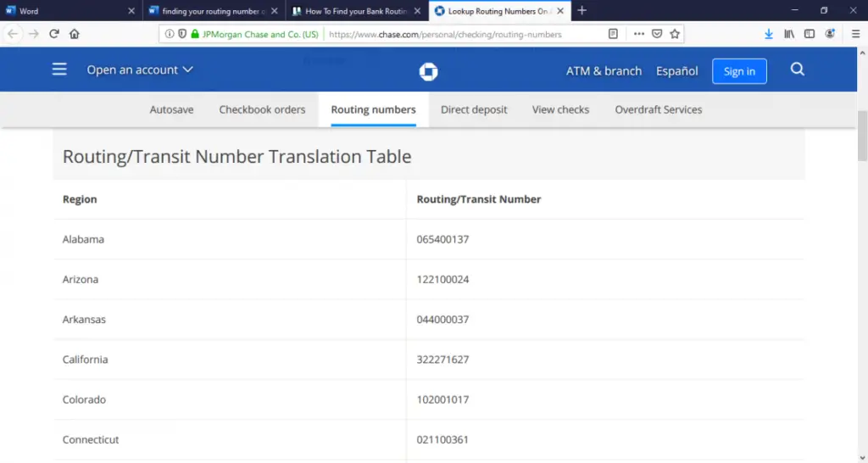Viewport: 868px width, 463px height.
Task: Select routing number 065400137
Action: click(442, 239)
